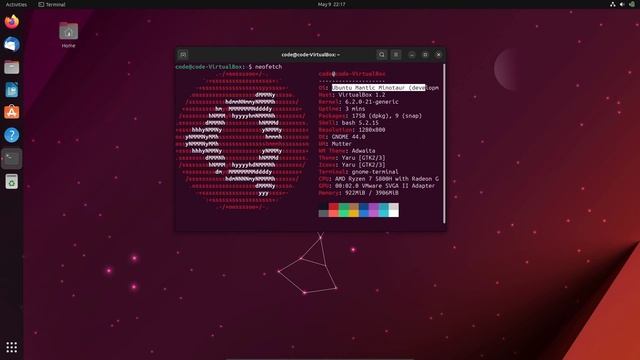Open the Files manager dock icon

coord(12,67)
